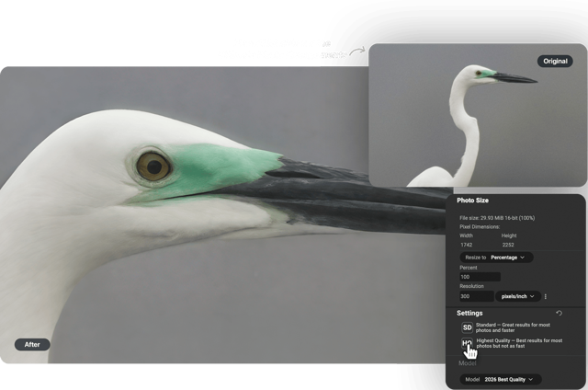Click the Original badge on the preview

[554, 61]
